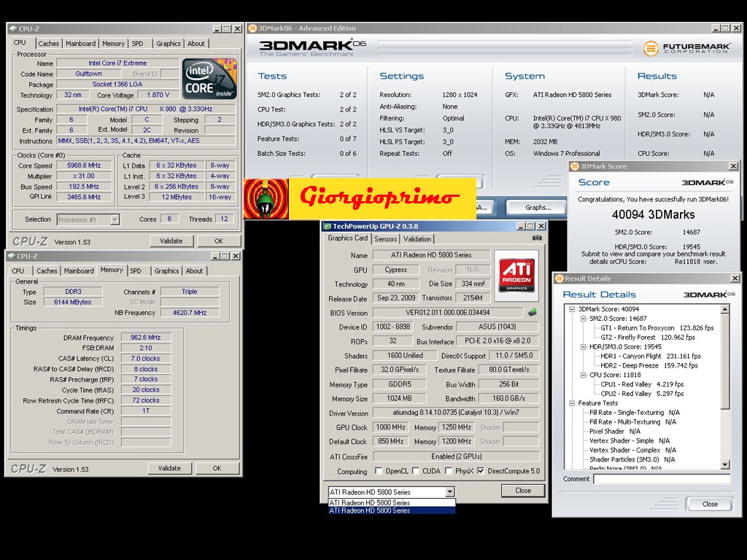747x560 pixels.
Task: Click the Result Details scrollbar up arrow
Action: [725, 309]
